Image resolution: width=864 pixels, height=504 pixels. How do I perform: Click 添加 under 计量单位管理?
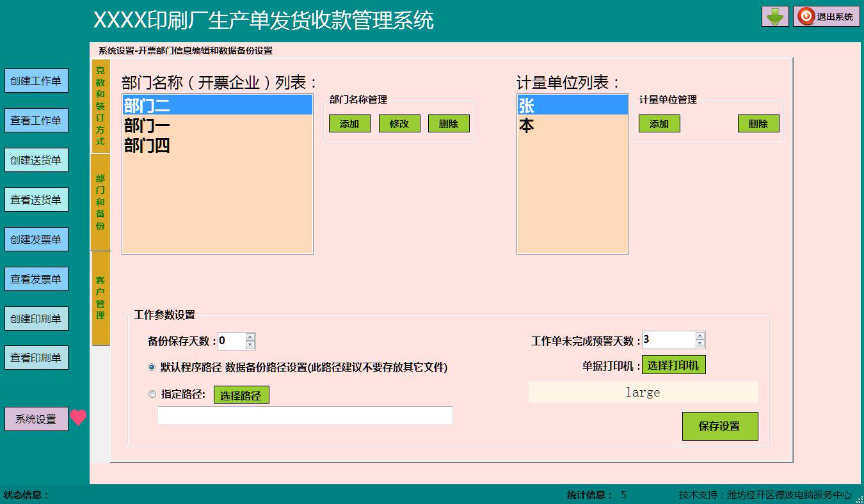[x=659, y=124]
